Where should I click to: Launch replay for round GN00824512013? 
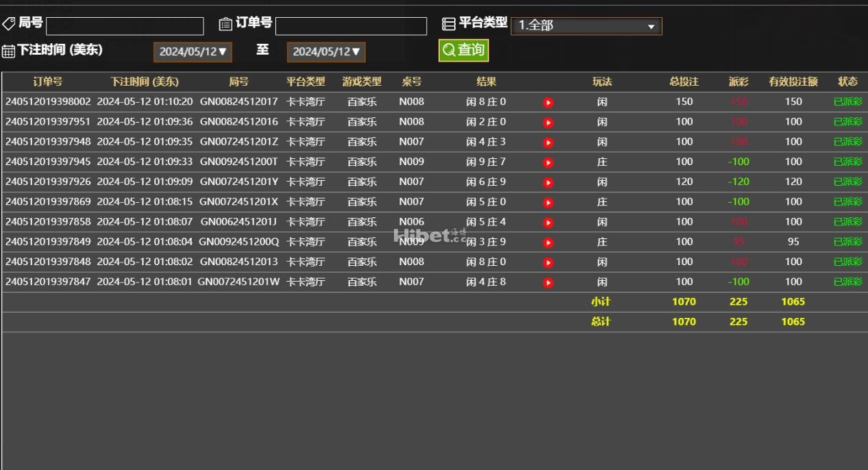coord(548,262)
